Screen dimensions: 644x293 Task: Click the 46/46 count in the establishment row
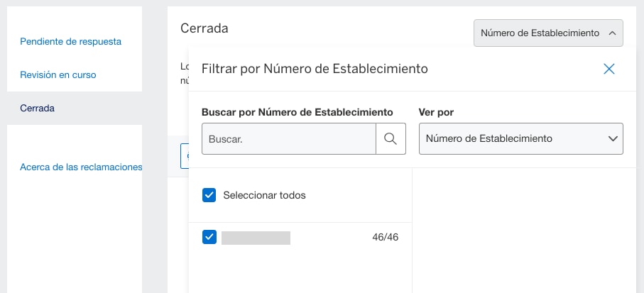pos(385,238)
